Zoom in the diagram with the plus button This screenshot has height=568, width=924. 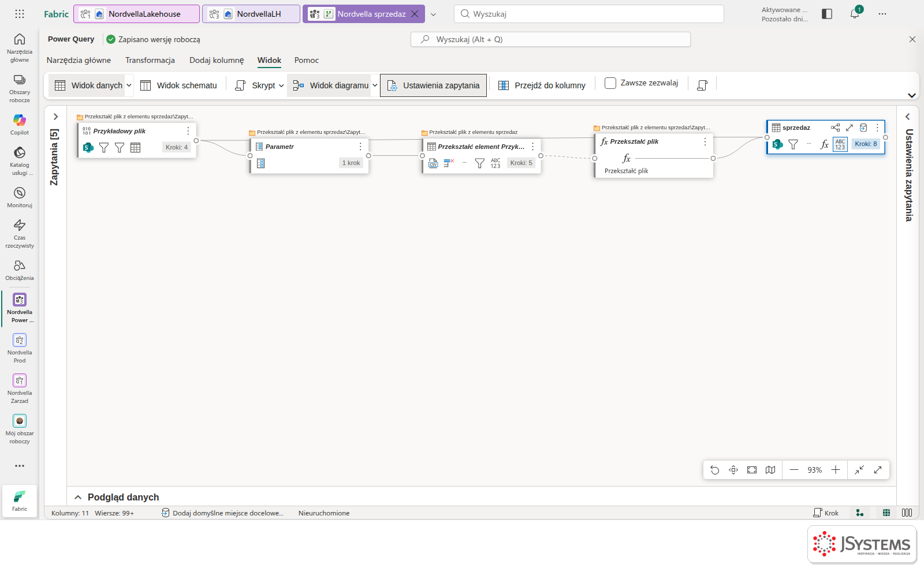(836, 470)
